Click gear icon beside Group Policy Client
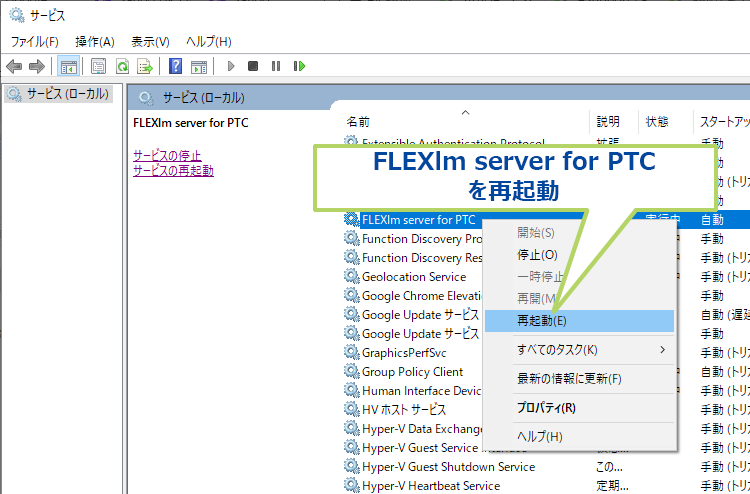 [352, 372]
